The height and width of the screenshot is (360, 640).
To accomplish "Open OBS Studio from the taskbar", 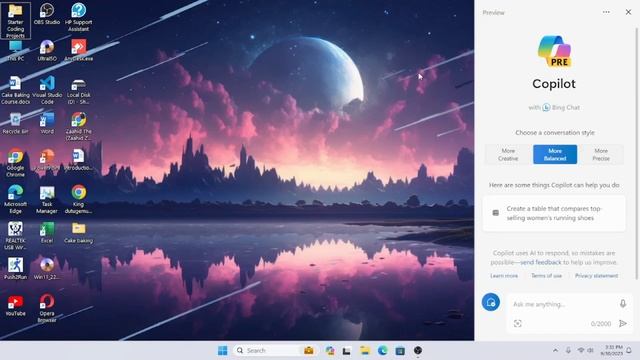I will pos(418,351).
